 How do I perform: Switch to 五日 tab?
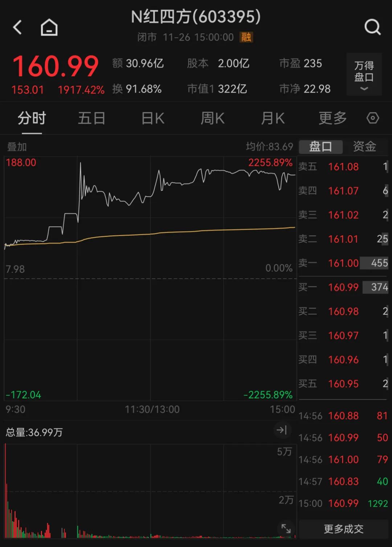92,118
